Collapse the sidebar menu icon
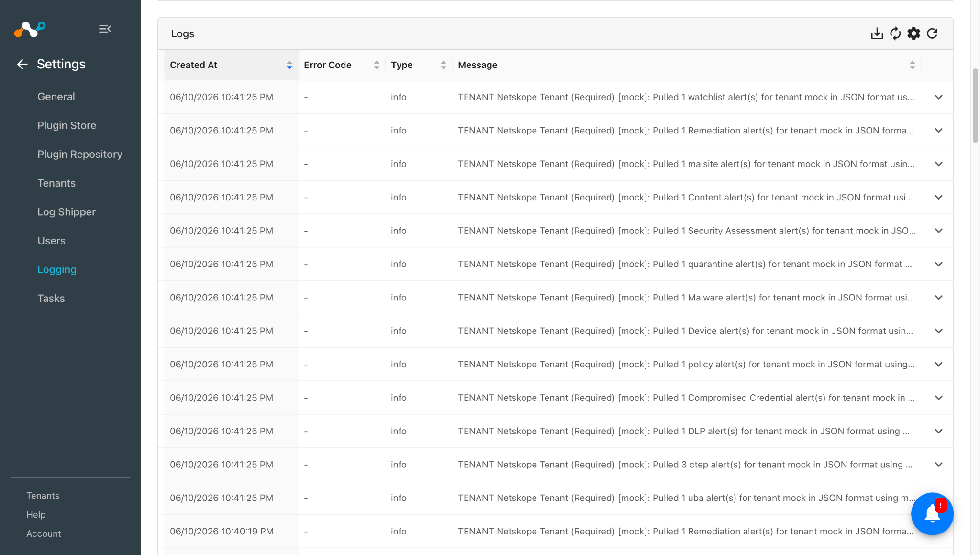 tap(105, 29)
